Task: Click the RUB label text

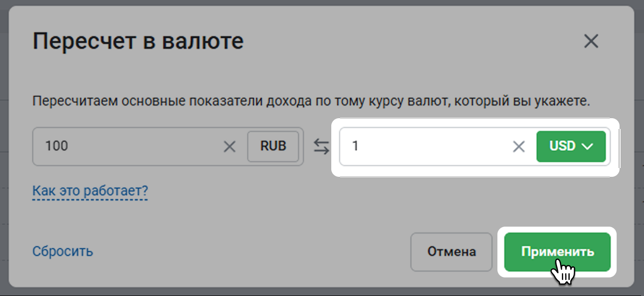Action: (273, 147)
